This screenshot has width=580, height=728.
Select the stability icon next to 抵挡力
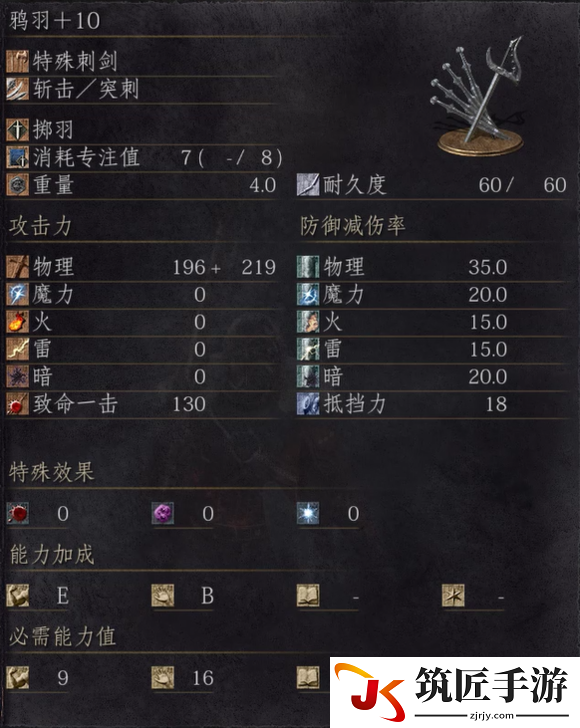(x=308, y=403)
